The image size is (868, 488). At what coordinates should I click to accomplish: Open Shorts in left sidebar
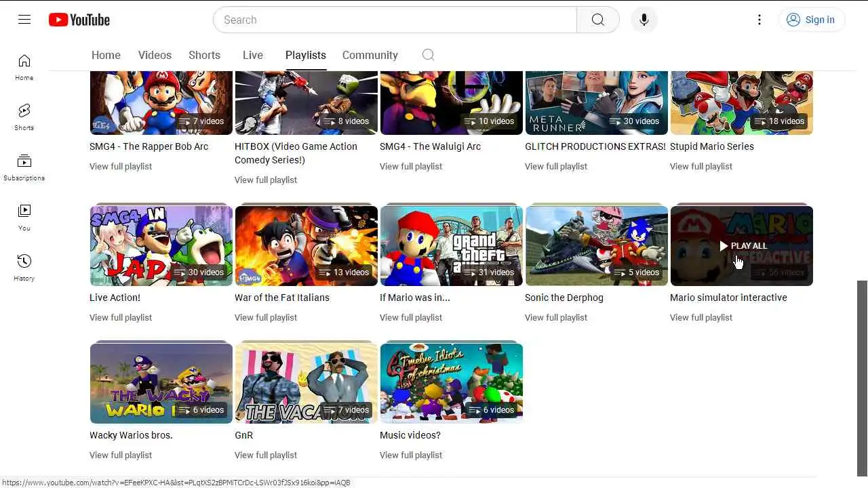(24, 117)
